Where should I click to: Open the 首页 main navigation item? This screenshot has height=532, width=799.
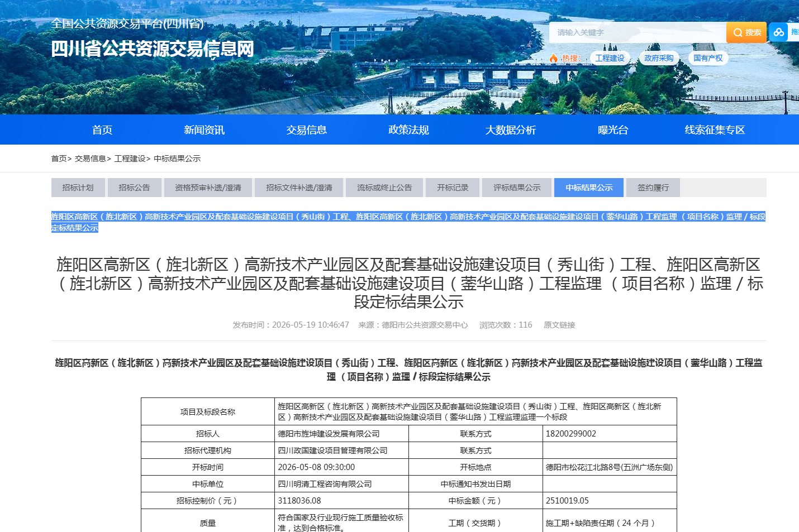[102, 130]
